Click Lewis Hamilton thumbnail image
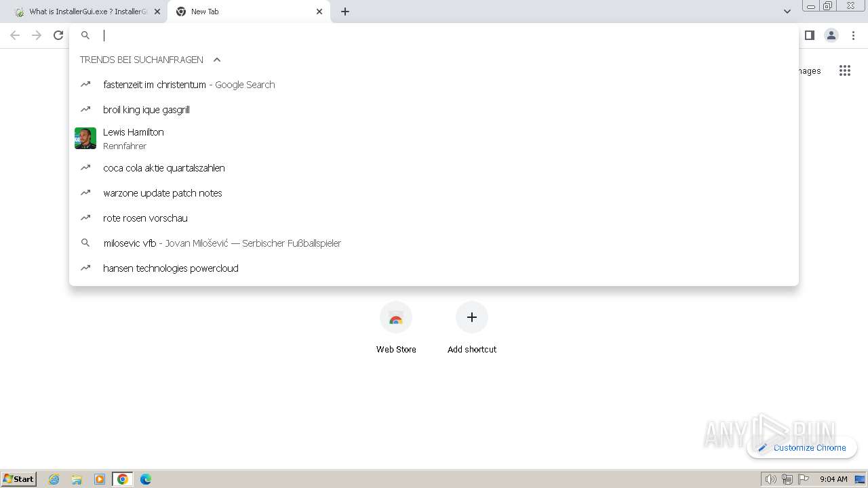 point(85,138)
